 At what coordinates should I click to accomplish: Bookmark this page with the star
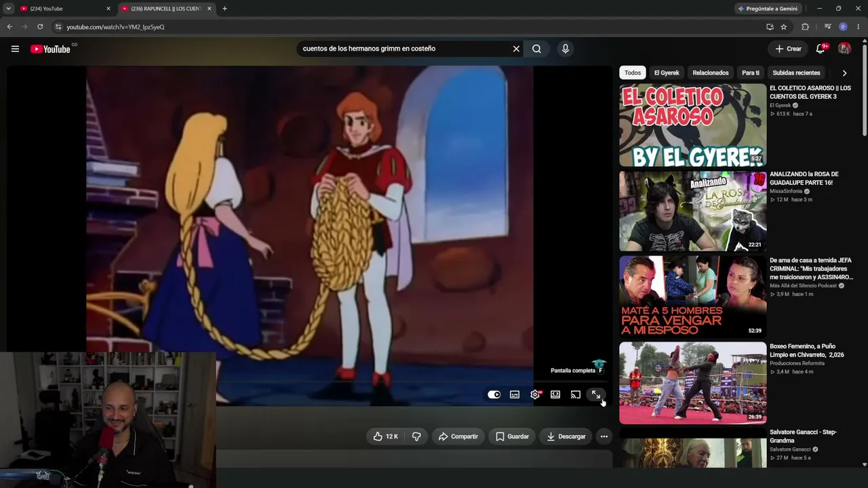click(784, 27)
